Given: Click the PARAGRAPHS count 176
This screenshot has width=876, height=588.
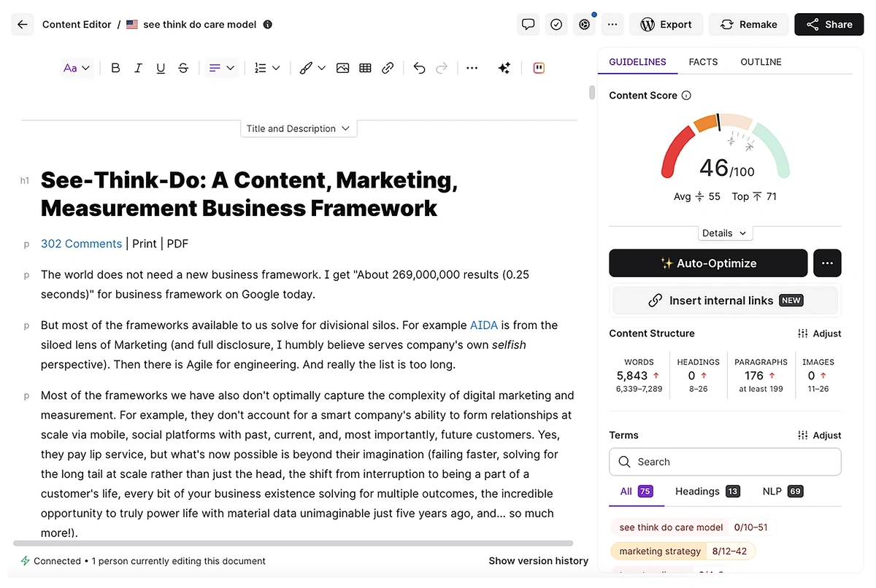Looking at the screenshot, I should click(x=754, y=376).
